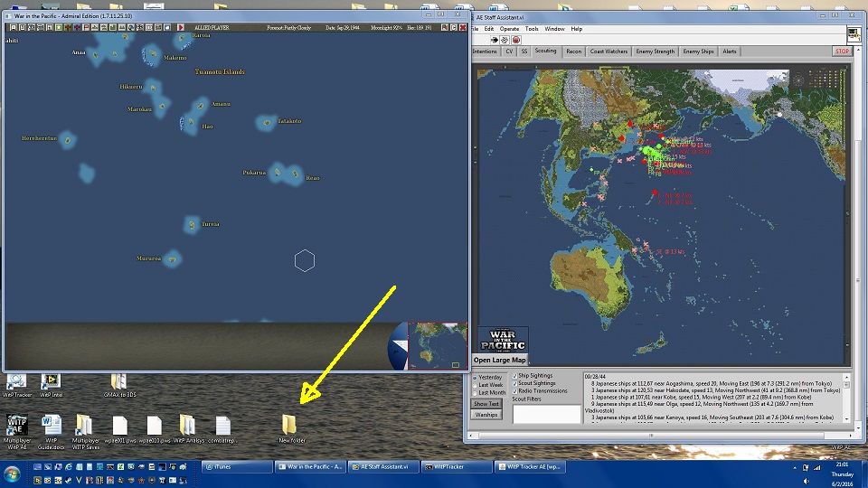Click the Run arrow in AE Staff Assistant toolbar
Image resolution: width=868 pixels, height=488 pixels.
(494, 40)
